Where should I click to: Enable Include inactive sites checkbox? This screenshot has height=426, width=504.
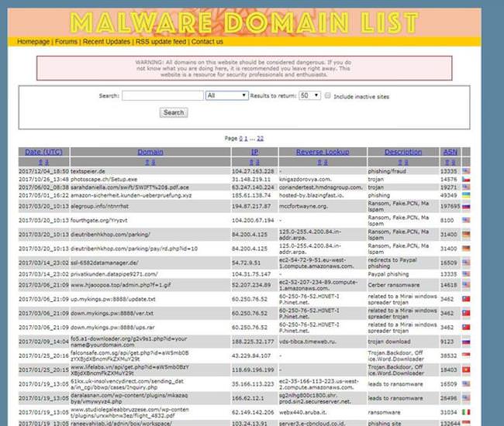click(x=327, y=95)
